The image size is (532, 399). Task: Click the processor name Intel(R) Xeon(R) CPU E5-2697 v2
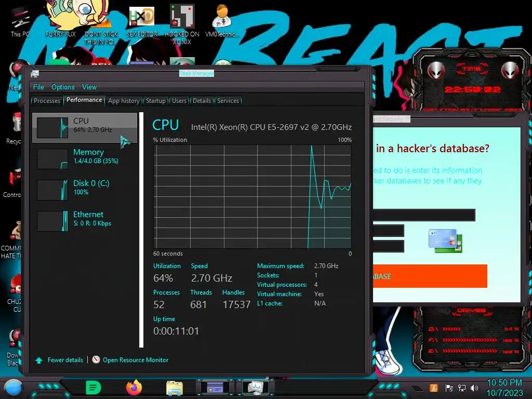pyautogui.click(x=271, y=127)
